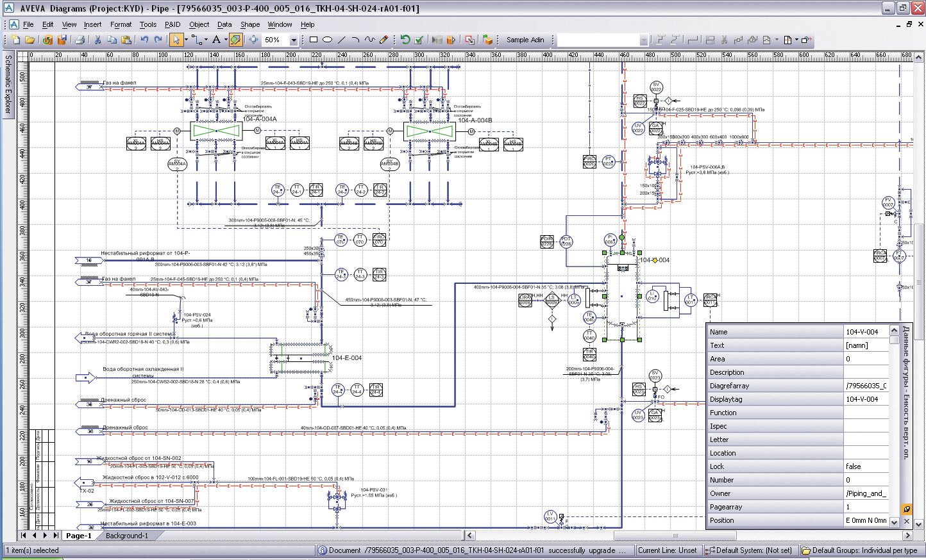Undo the last action
Image resolution: width=926 pixels, height=560 pixels.
click(x=144, y=40)
